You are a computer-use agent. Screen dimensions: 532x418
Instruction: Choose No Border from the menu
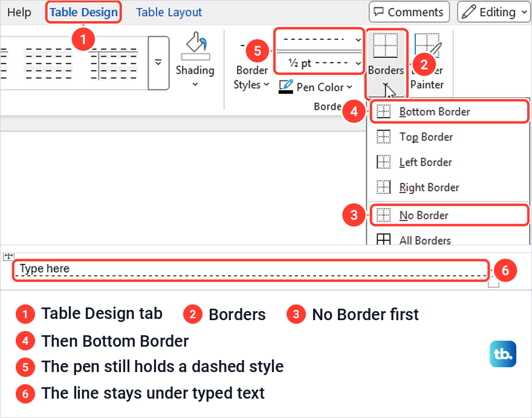click(449, 215)
